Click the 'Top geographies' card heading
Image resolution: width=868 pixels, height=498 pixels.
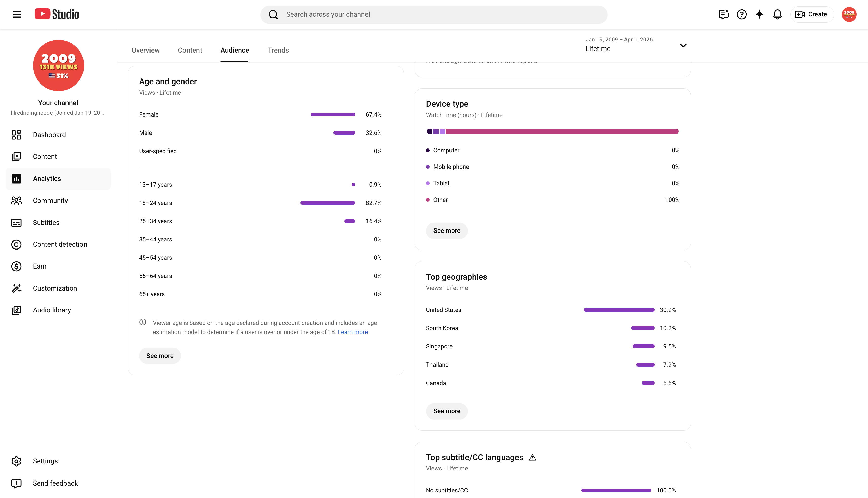point(456,277)
